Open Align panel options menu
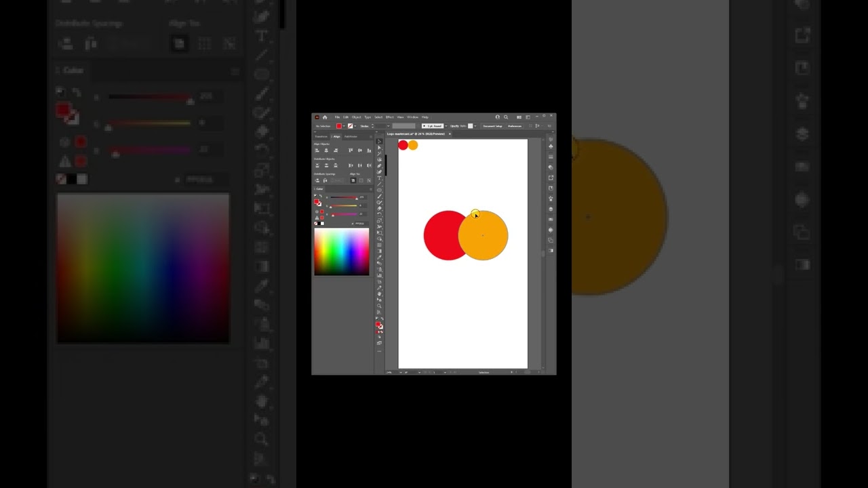The width and height of the screenshot is (868, 488). click(x=371, y=136)
